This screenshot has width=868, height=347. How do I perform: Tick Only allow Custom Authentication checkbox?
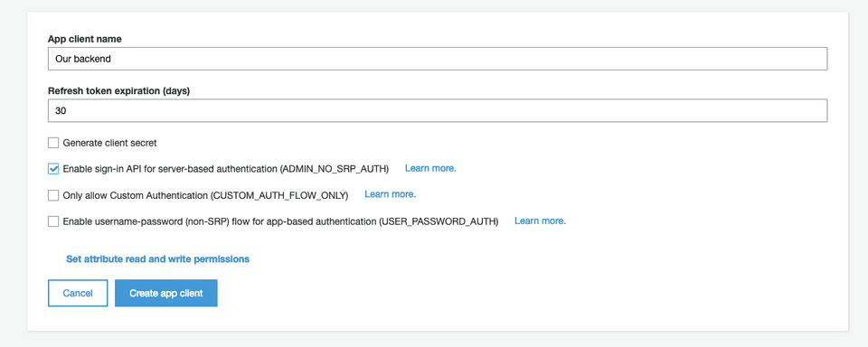click(53, 195)
